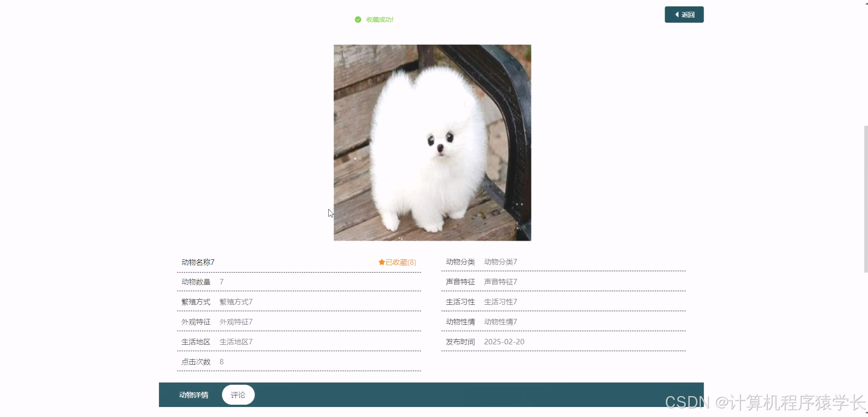868x417 pixels.
Task: Click the 收藏成功! notification text
Action: pyautogui.click(x=380, y=20)
